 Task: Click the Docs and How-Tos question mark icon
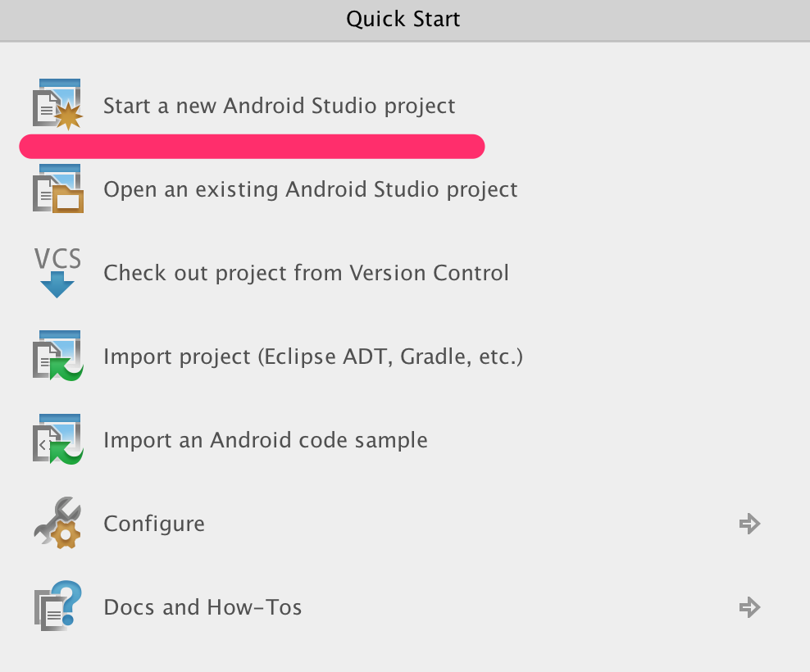58,606
